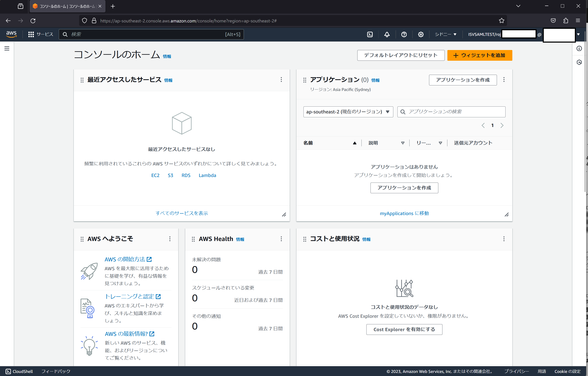The image size is (588, 376).
Task: Expand the left hamburger navigation menu
Action: click(x=7, y=48)
